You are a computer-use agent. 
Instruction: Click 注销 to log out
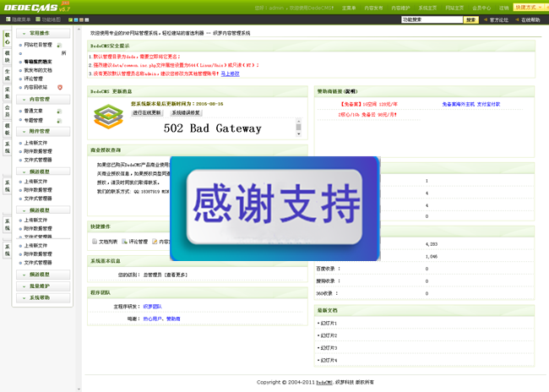pos(503,8)
